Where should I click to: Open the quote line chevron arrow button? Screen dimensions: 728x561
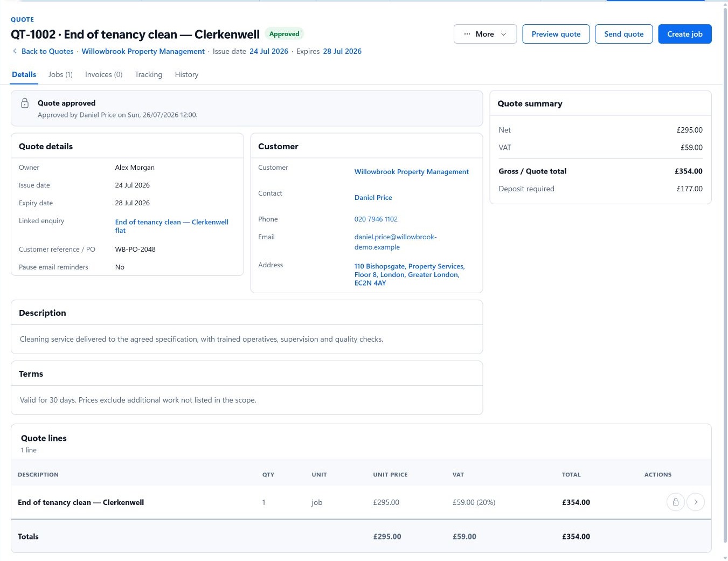pos(696,502)
